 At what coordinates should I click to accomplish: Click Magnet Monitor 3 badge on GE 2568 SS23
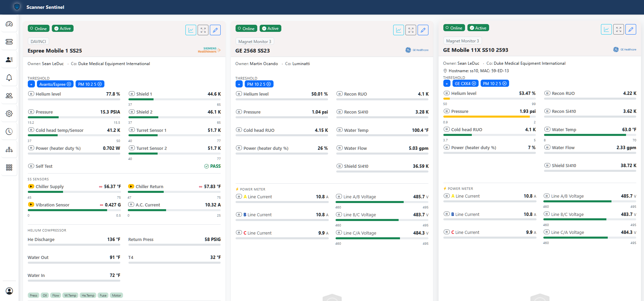(255, 41)
